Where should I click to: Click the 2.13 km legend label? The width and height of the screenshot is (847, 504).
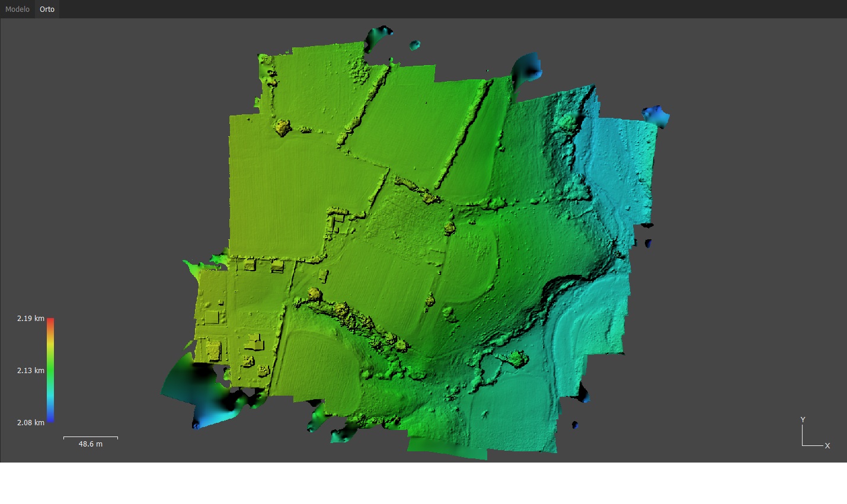point(31,371)
